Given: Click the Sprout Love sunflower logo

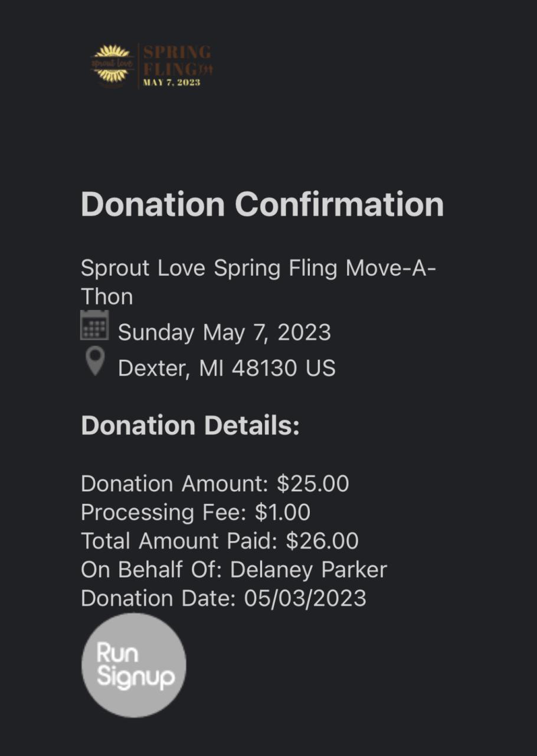Looking at the screenshot, I should click(x=112, y=64).
